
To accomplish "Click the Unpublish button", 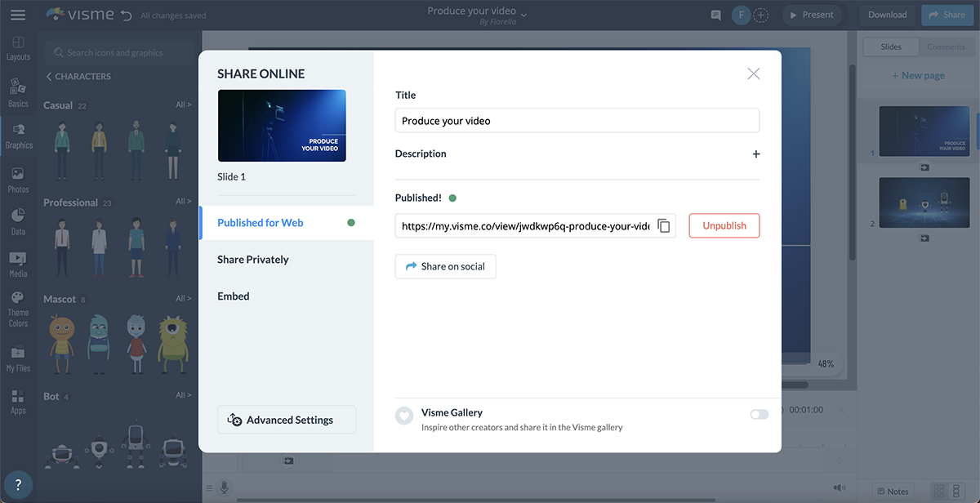I will click(x=724, y=226).
